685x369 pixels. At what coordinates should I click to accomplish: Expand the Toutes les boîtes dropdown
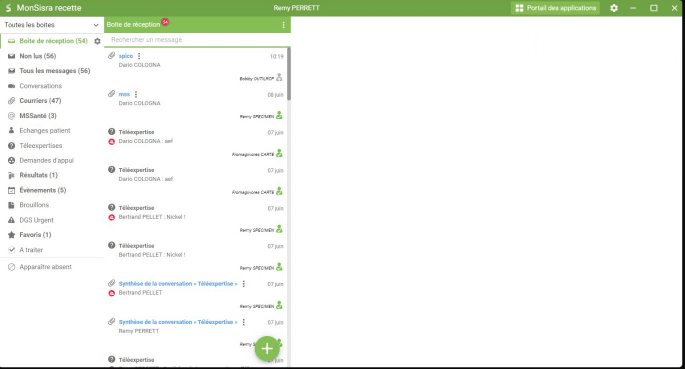[x=52, y=25]
